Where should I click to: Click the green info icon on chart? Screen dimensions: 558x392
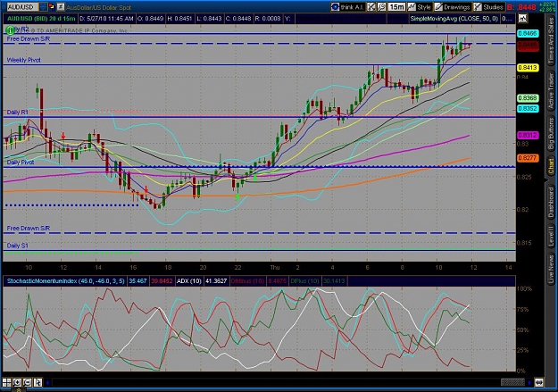pyautogui.click(x=11, y=30)
